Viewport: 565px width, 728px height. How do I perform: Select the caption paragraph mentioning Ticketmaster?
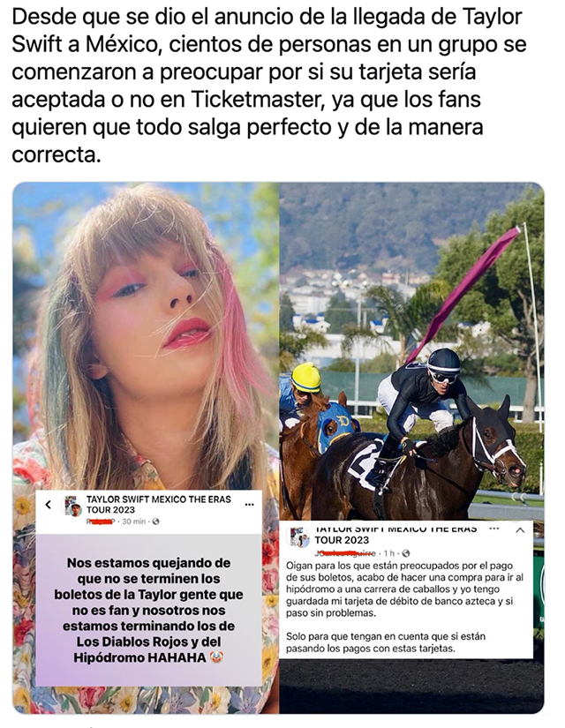pyautogui.click(x=269, y=86)
